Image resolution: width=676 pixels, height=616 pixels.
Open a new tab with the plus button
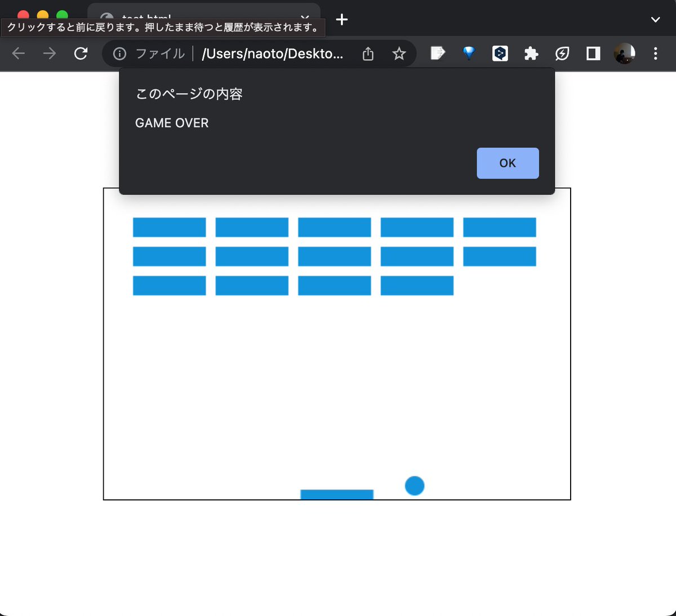(341, 20)
